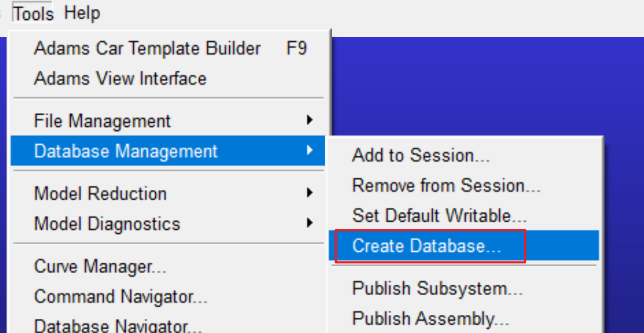The width and height of the screenshot is (644, 333).
Task: Click the Model Reduction arrow indicator
Action: [x=310, y=193]
